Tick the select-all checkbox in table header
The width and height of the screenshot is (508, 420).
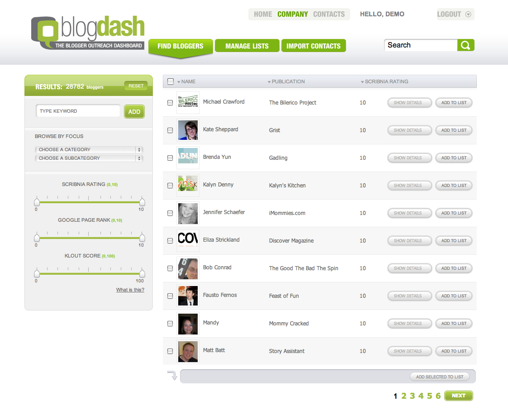(171, 81)
